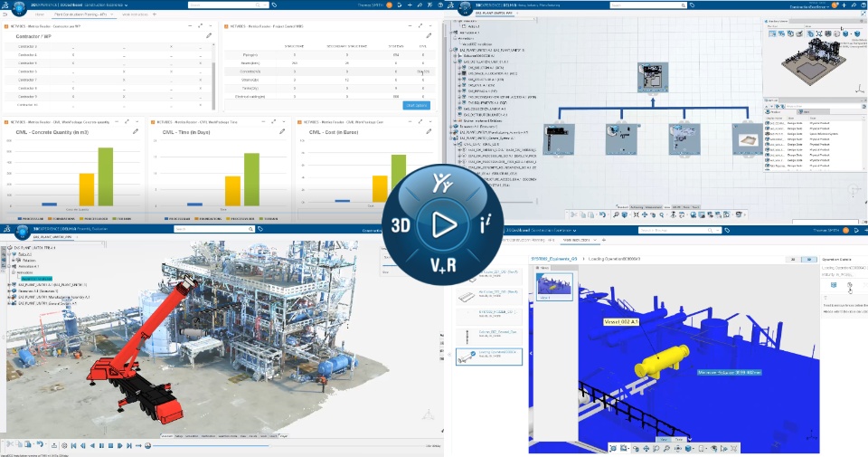Click the crane simulation timeline slider
Viewport: 868px width, 457px height.
tap(288, 445)
